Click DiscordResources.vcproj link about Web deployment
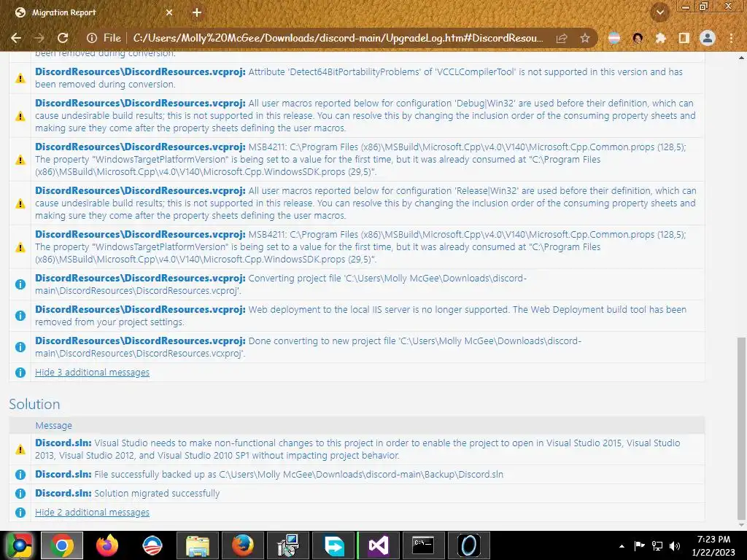Image resolution: width=747 pixels, height=560 pixels. (140, 309)
